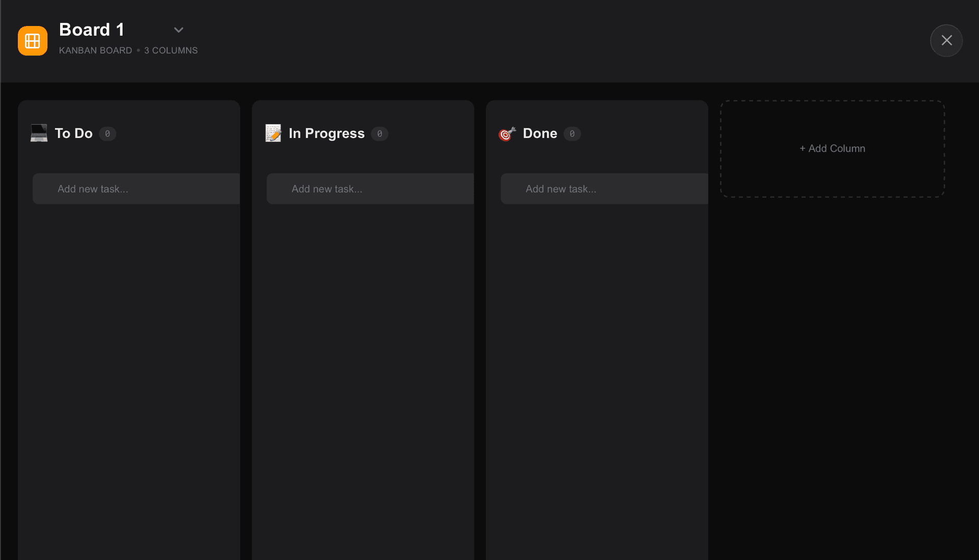Viewport: 979px width, 560px height.
Task: Collapse the Board 1 title dropdown
Action: click(x=178, y=30)
